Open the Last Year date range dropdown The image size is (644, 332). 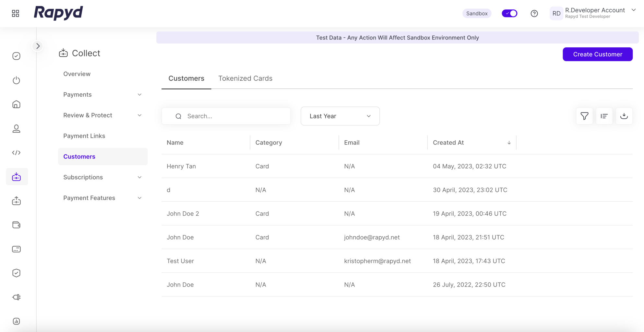click(x=340, y=116)
